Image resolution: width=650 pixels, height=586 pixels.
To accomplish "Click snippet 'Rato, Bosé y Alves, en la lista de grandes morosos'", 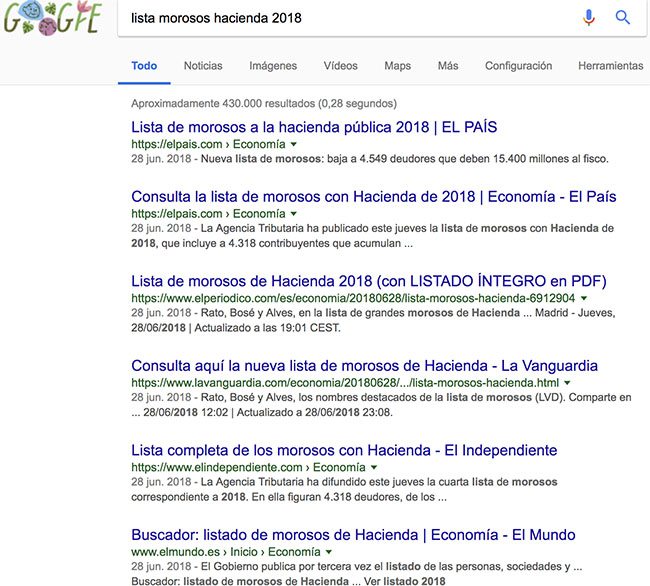I will 373,320.
